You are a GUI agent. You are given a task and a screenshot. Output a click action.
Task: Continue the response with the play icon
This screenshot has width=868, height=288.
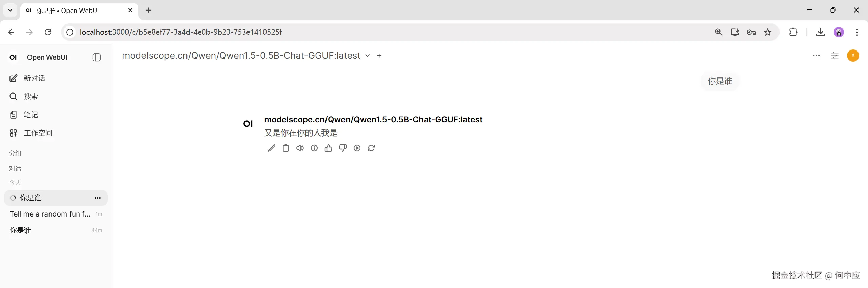click(x=357, y=148)
